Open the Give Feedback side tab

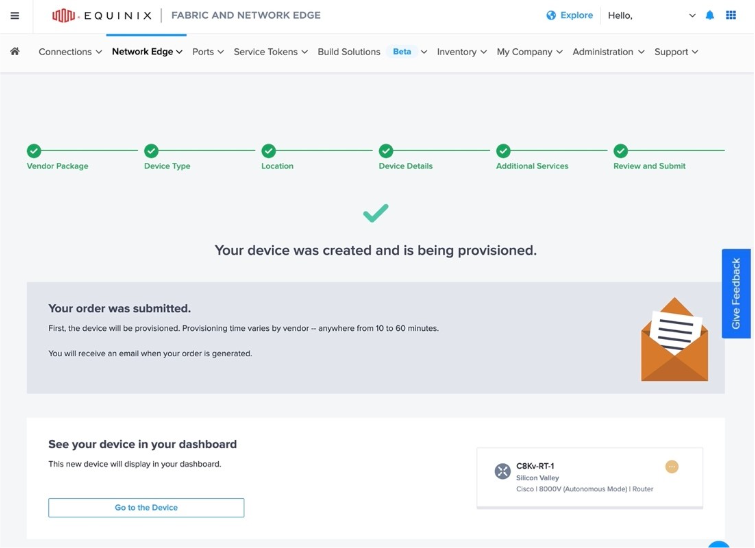[x=736, y=293]
